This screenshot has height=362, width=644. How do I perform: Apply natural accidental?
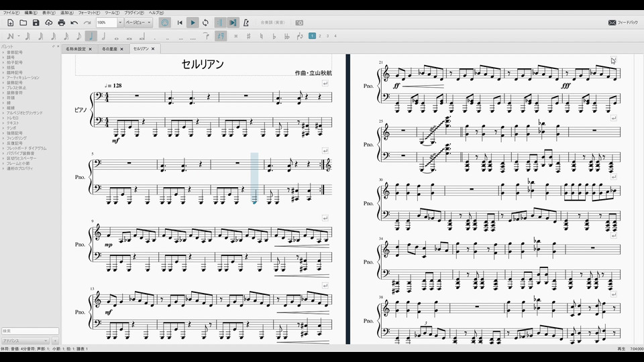pos(261,36)
